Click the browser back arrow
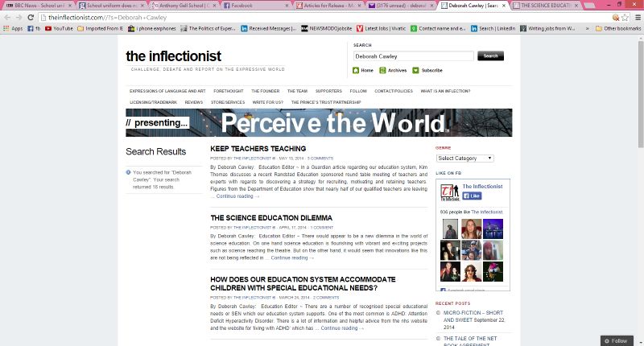644x346 pixels. coord(7,18)
